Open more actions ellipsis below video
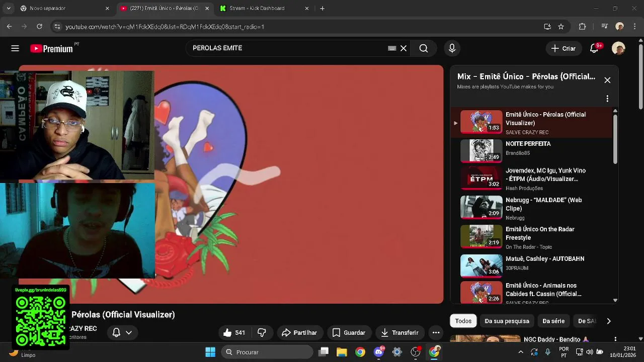Screen dimensions: 644x362 [x=436, y=332]
